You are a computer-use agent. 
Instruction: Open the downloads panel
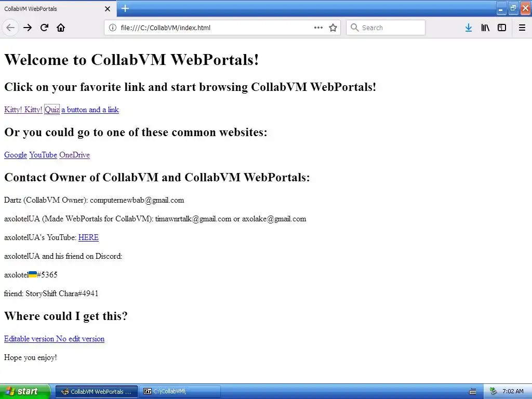click(469, 28)
